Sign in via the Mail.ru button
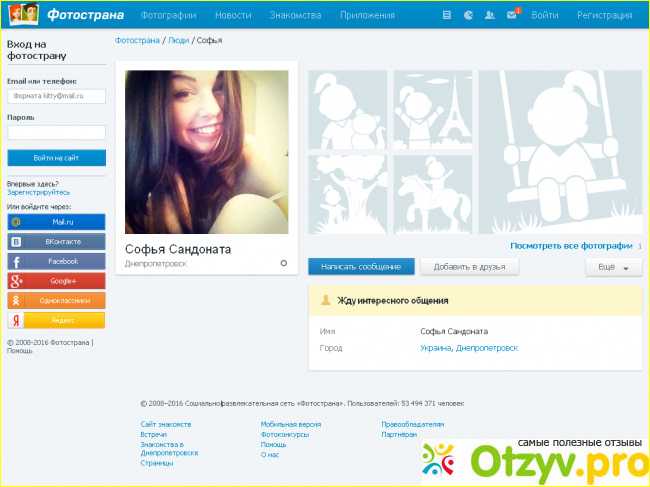 tap(56, 221)
